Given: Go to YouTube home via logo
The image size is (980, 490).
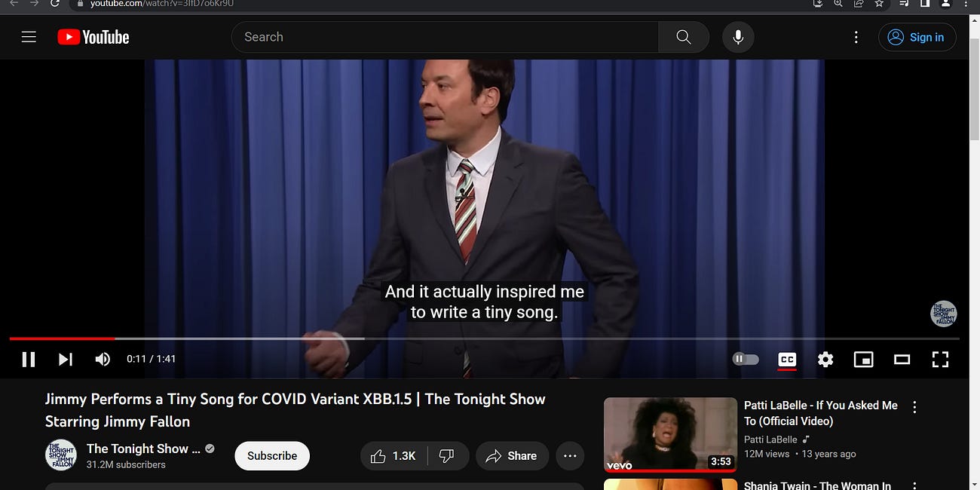Looking at the screenshot, I should click(x=93, y=37).
